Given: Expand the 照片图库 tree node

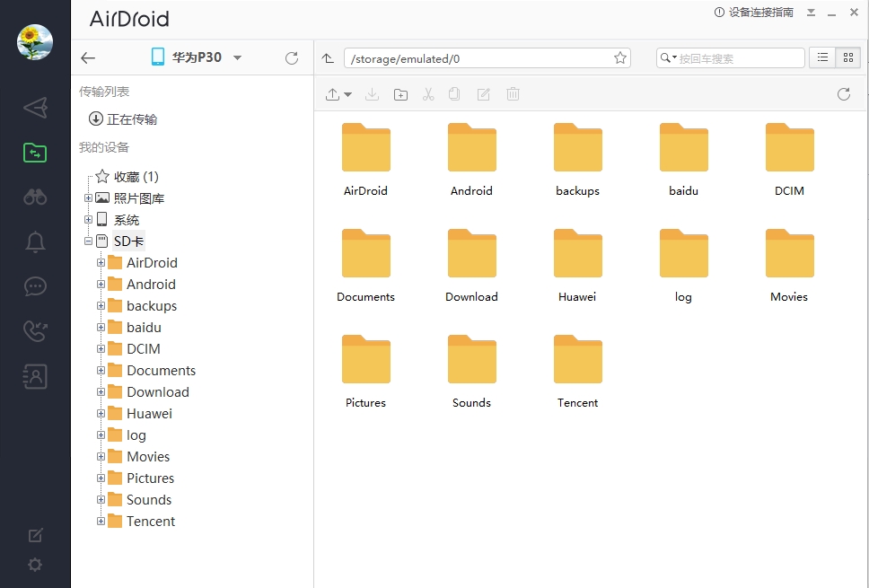Looking at the screenshot, I should pos(88,197).
